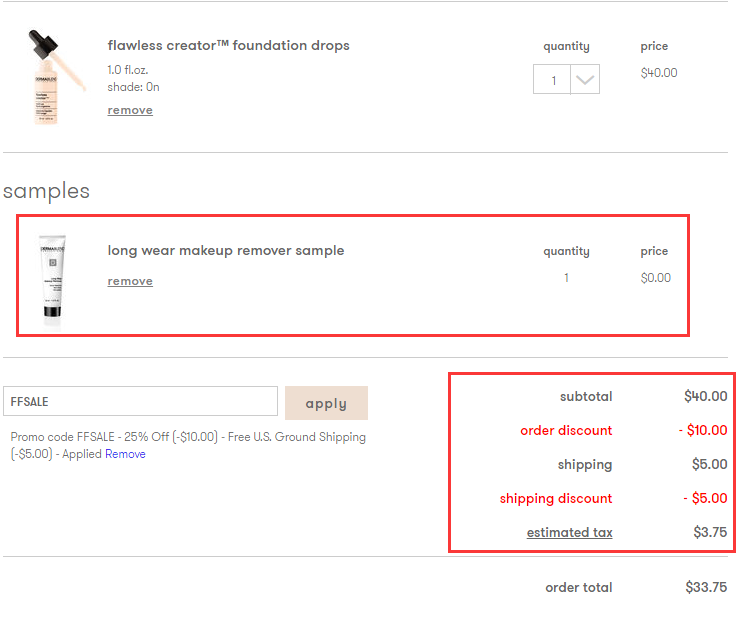Click the order discount label
The height and width of the screenshot is (621, 750).
(x=566, y=431)
